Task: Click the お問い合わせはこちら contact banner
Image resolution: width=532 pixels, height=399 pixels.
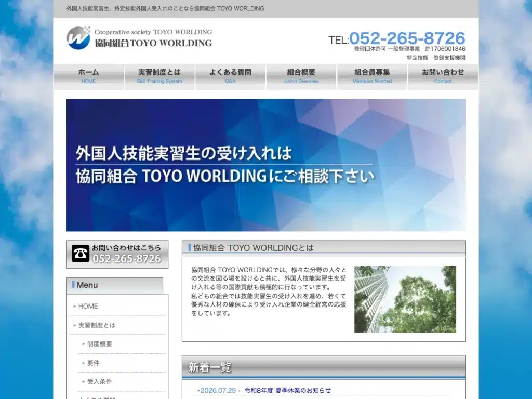Action: click(x=117, y=254)
